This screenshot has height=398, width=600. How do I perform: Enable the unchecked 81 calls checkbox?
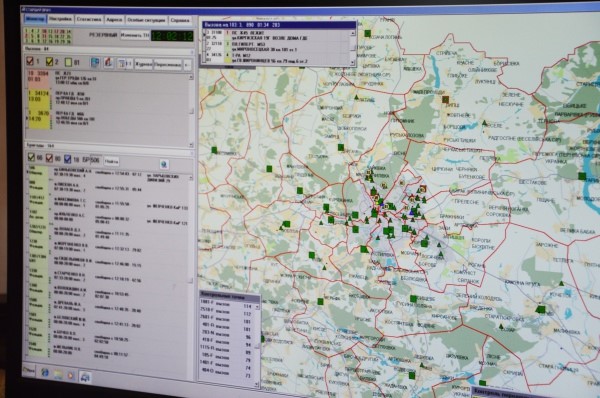68,62
